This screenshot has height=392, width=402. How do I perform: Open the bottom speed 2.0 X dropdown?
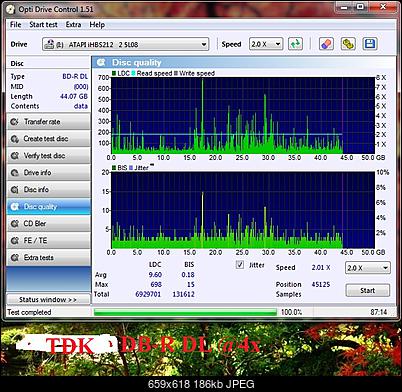tap(368, 268)
